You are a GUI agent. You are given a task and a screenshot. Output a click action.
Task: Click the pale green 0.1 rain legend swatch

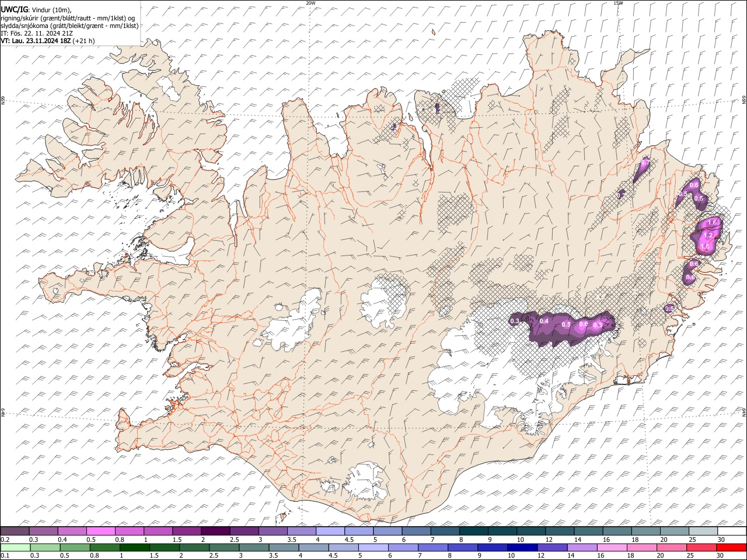(15, 548)
